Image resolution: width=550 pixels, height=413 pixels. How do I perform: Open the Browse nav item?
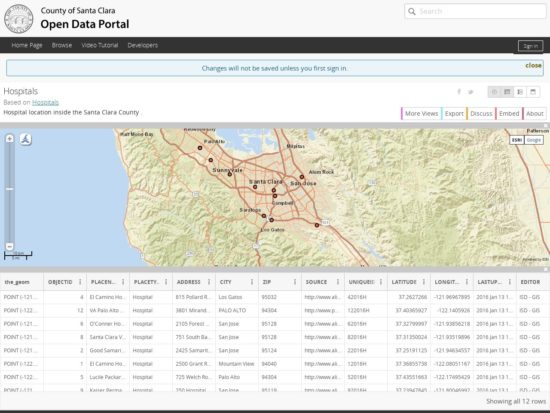[x=62, y=45]
